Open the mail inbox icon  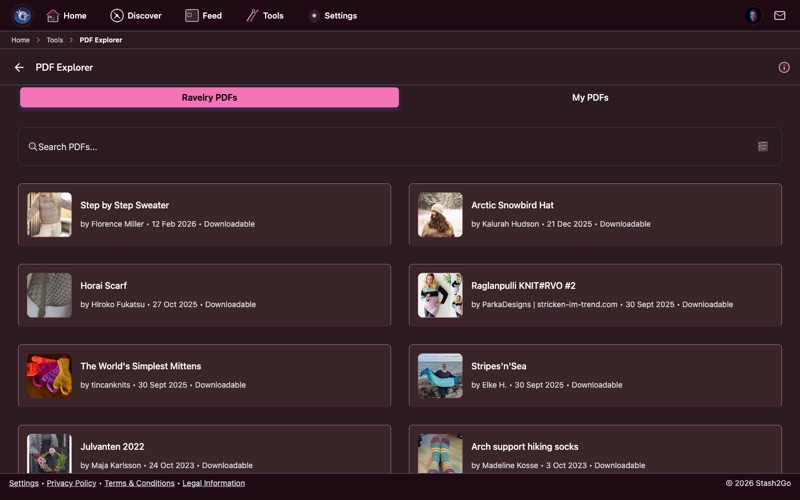click(x=779, y=16)
